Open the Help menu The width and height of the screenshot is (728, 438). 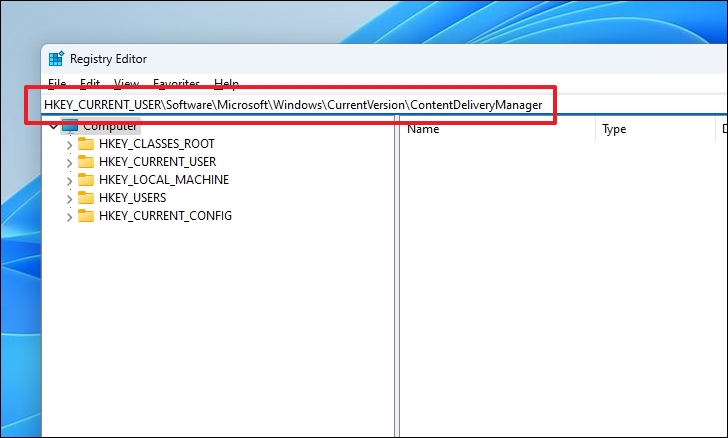click(x=226, y=84)
